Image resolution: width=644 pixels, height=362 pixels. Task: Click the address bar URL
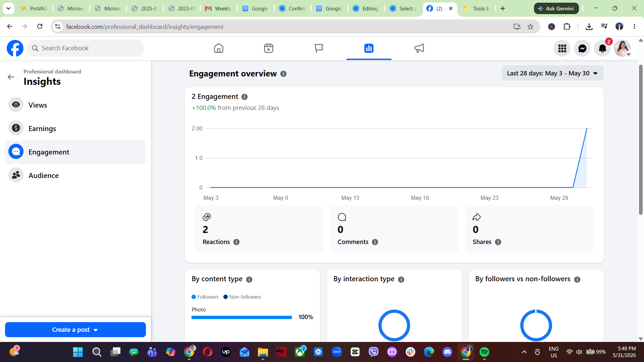click(x=145, y=26)
